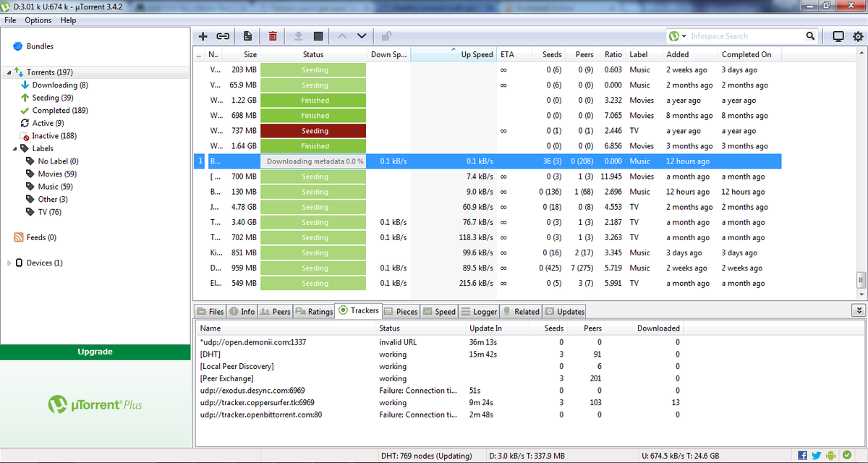Click the Twitter icon in status bar

coord(816,455)
